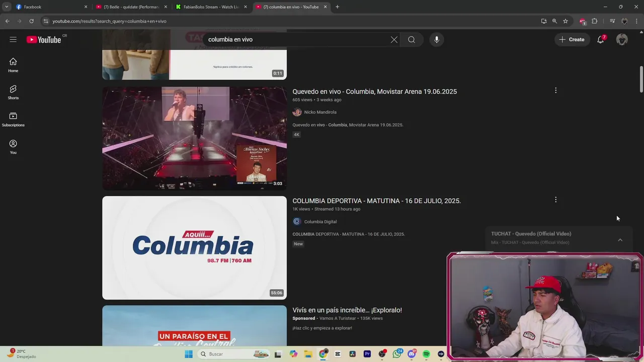644x362 pixels.
Task: Click the Create button
Action: tap(572, 40)
